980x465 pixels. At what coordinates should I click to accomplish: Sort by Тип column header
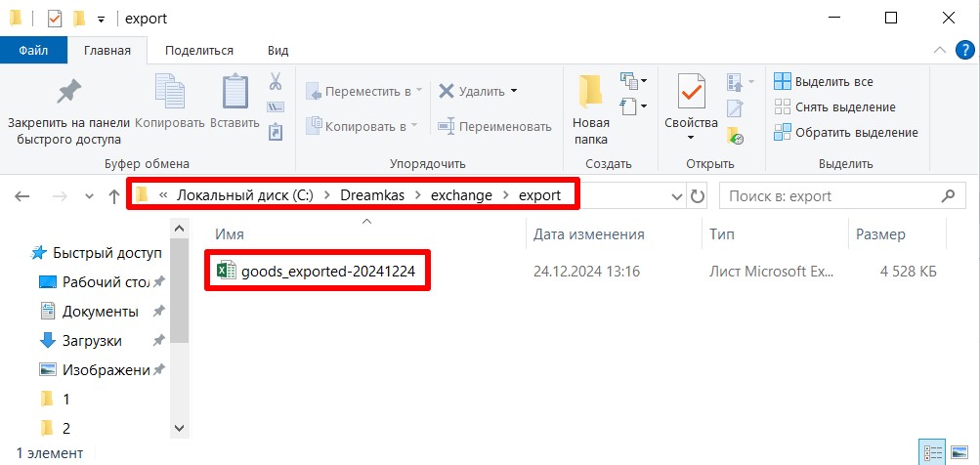click(775, 234)
